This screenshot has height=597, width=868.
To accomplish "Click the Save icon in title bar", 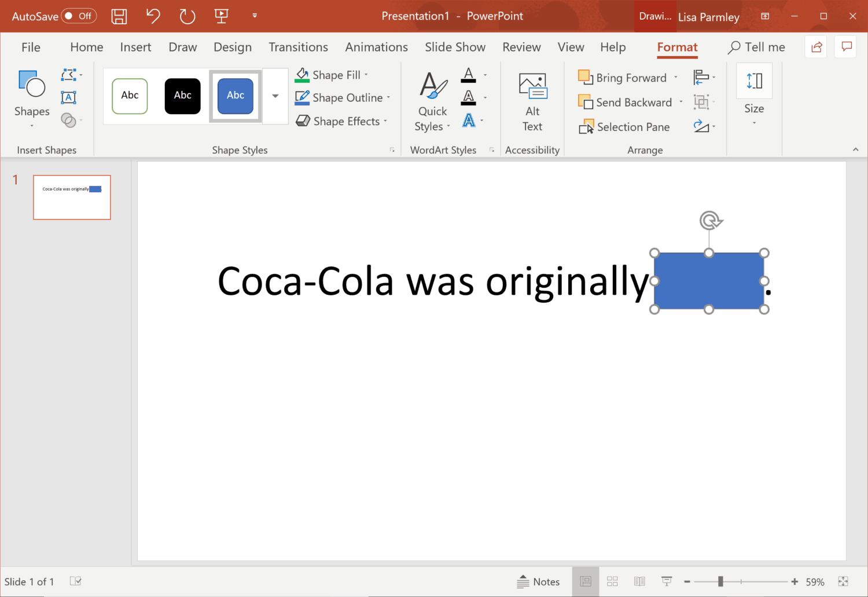I will point(119,16).
